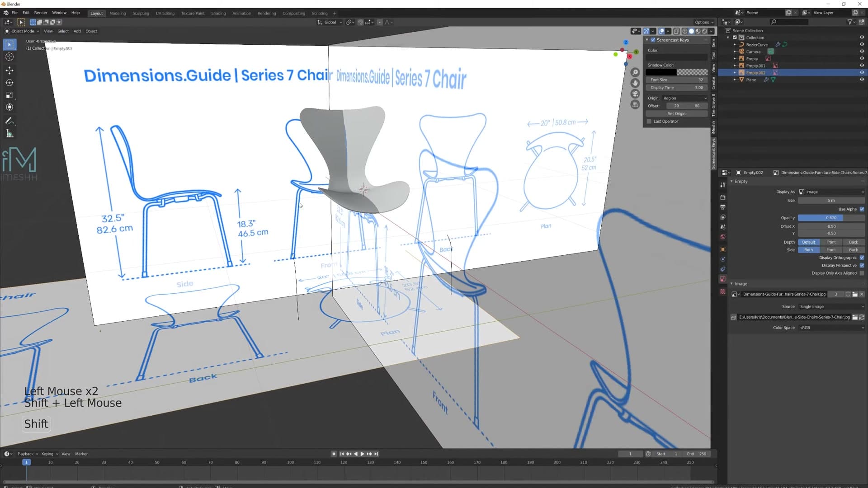Open the Output properties tab icon

point(722,207)
